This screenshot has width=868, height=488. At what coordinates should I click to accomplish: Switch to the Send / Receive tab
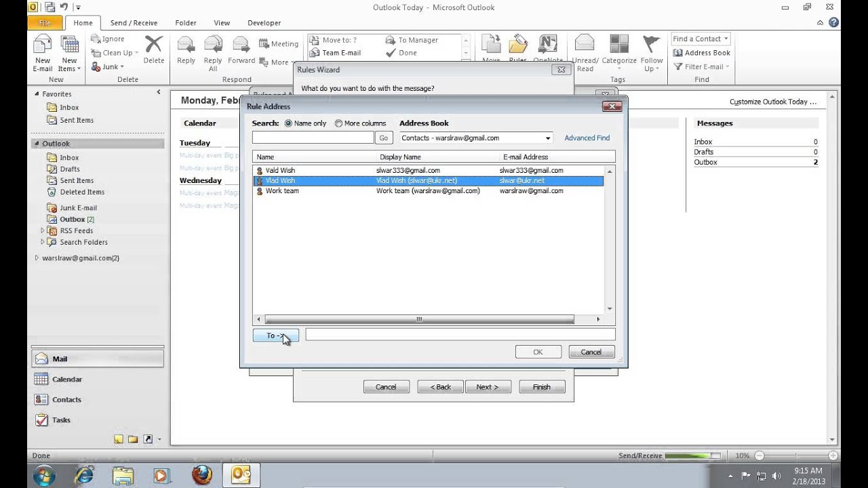point(134,22)
